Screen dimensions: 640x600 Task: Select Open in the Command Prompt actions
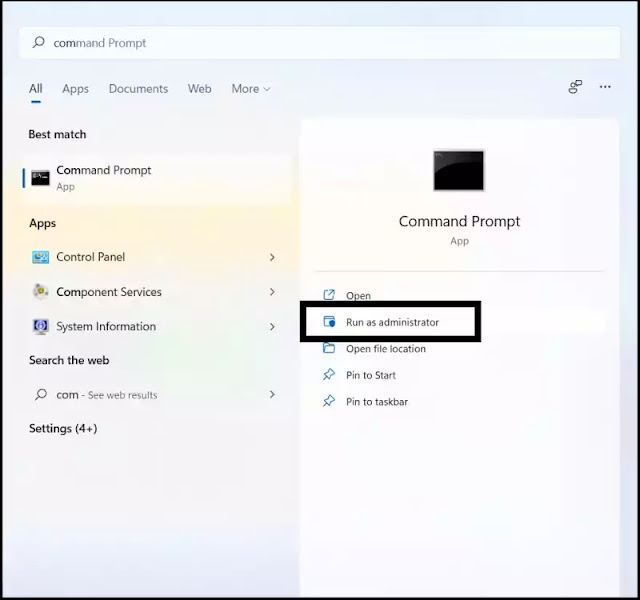click(x=358, y=296)
